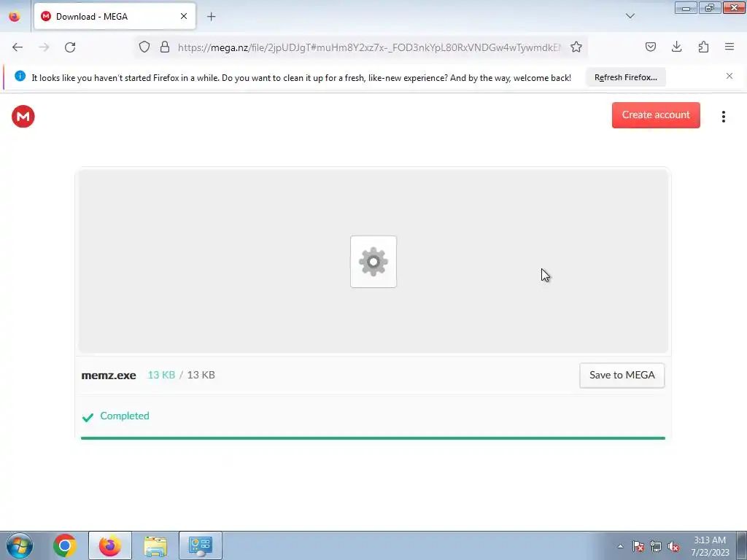Open the Control Panel taskbar item
The width and height of the screenshot is (747, 560).
(201, 545)
